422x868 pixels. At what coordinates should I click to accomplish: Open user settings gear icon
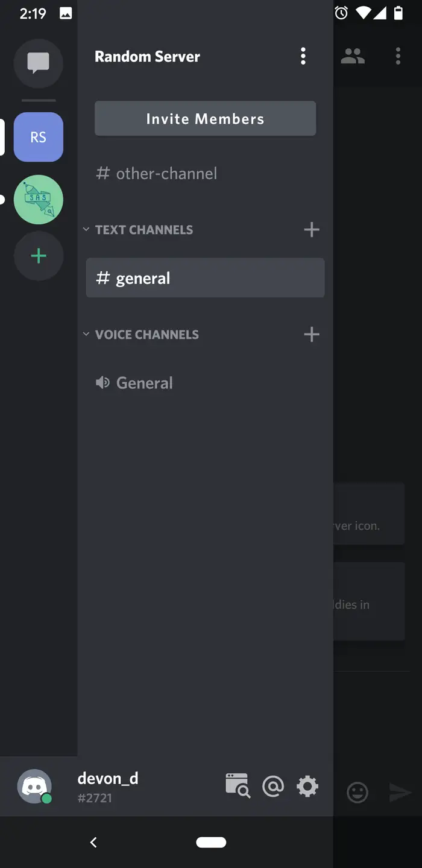point(307,787)
